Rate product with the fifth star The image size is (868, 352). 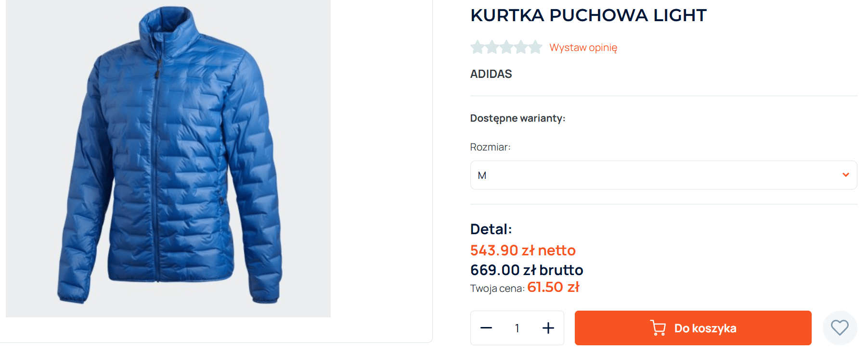(x=535, y=47)
